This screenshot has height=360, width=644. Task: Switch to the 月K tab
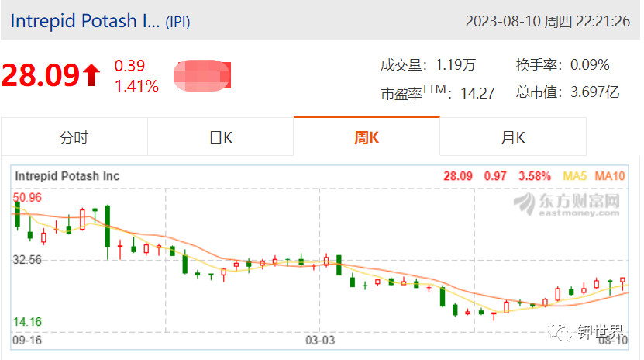pos(513,137)
